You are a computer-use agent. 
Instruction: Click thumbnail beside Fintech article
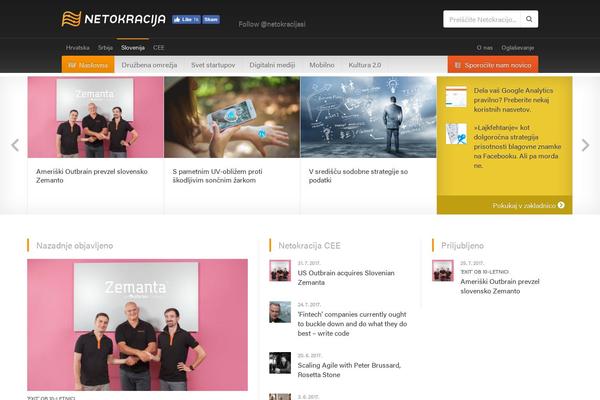tap(280, 312)
